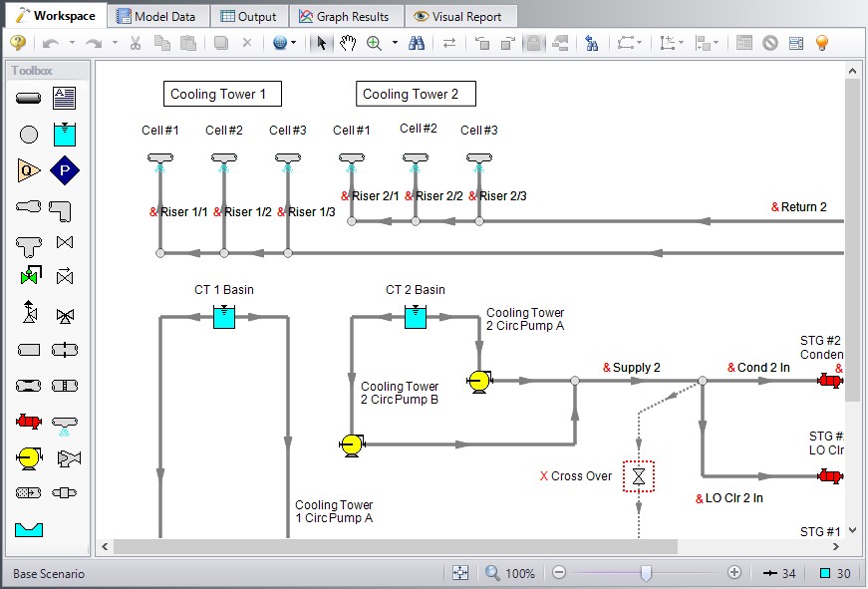Activate the pan hand tool
The height and width of the screenshot is (589, 868).
(347, 43)
